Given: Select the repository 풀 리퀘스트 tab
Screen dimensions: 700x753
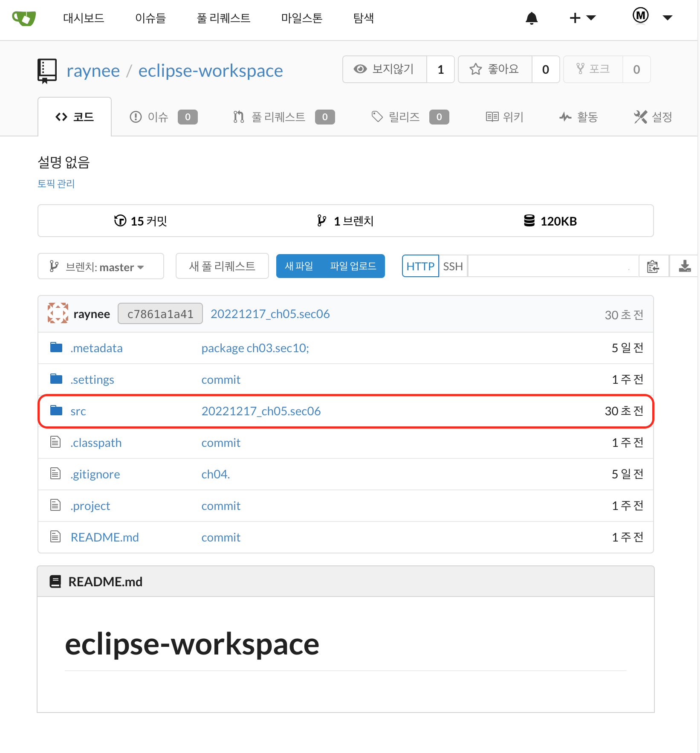Looking at the screenshot, I should (x=283, y=117).
